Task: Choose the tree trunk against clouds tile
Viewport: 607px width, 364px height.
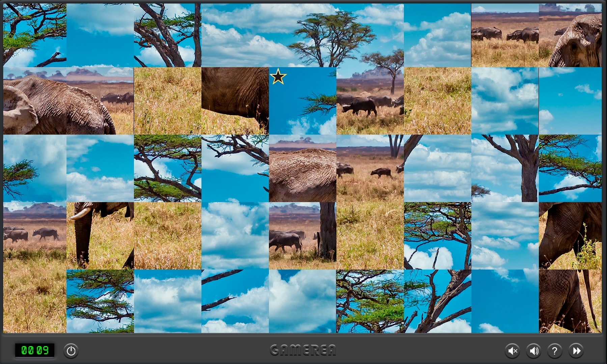Action: 505,168
